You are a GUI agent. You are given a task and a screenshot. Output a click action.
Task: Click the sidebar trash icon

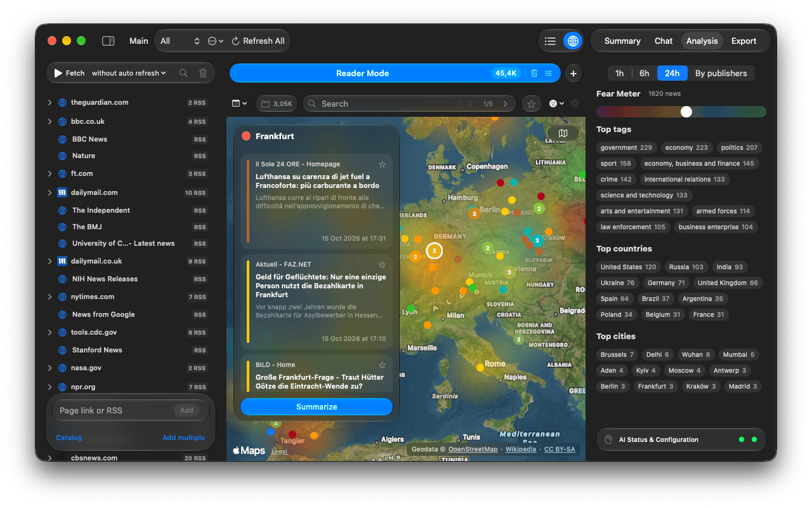pos(203,73)
